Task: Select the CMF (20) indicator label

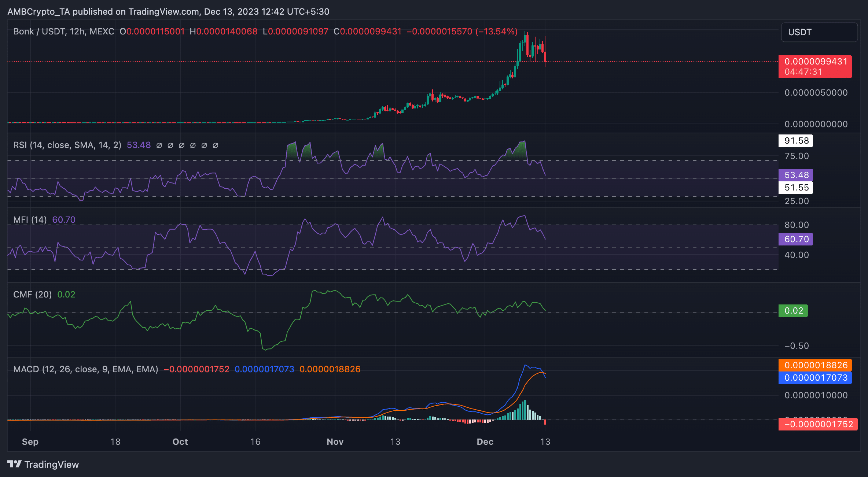Action: coord(32,295)
